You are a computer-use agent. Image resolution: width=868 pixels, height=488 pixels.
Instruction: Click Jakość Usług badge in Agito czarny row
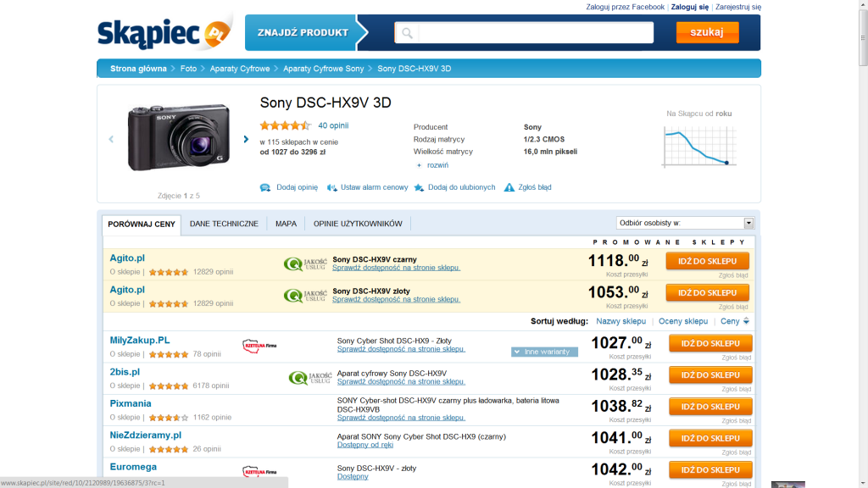pos(305,264)
